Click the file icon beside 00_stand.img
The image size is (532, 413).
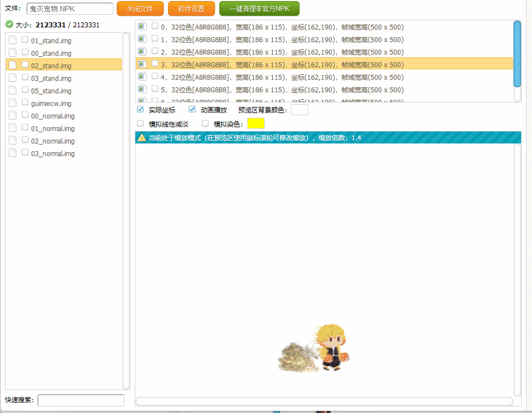coord(13,52)
